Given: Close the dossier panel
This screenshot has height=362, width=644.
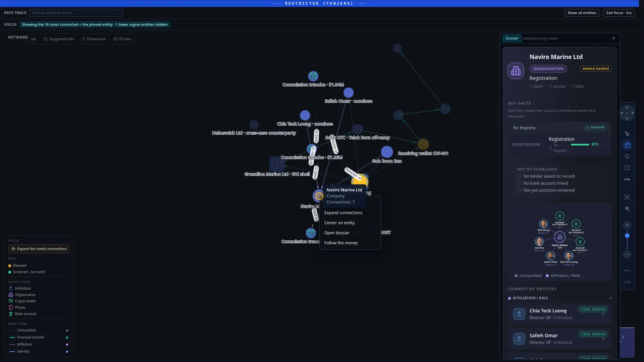Looking at the screenshot, I should [613, 39].
